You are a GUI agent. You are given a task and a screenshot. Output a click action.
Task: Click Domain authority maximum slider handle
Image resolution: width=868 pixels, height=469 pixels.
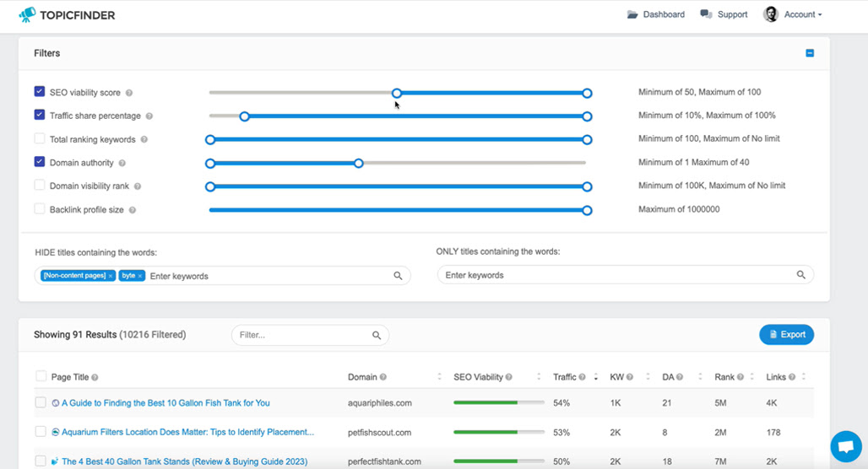point(359,163)
